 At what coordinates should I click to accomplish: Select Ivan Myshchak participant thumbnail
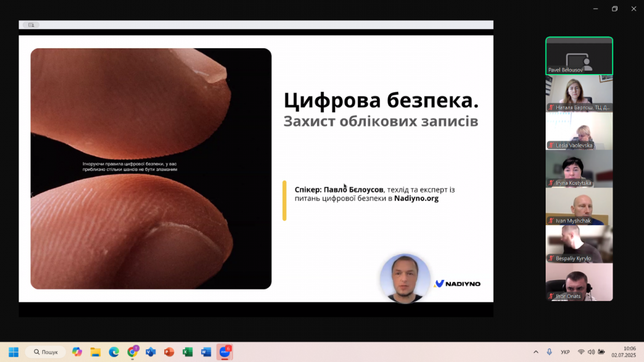click(579, 206)
